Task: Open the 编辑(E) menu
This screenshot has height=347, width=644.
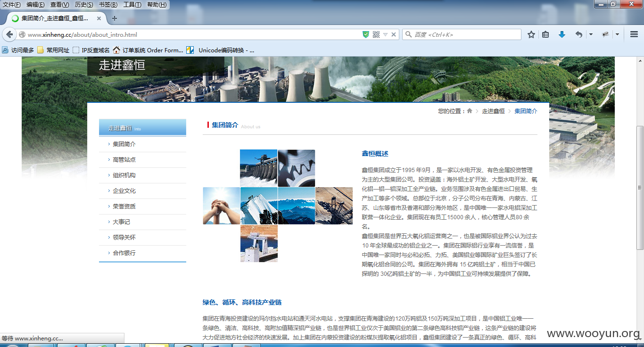Action: [x=35, y=5]
